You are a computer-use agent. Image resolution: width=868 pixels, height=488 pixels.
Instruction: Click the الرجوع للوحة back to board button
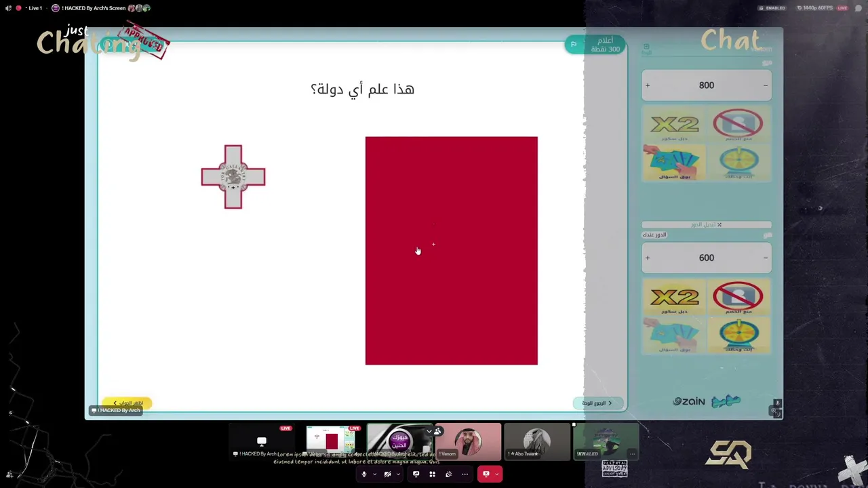click(597, 403)
